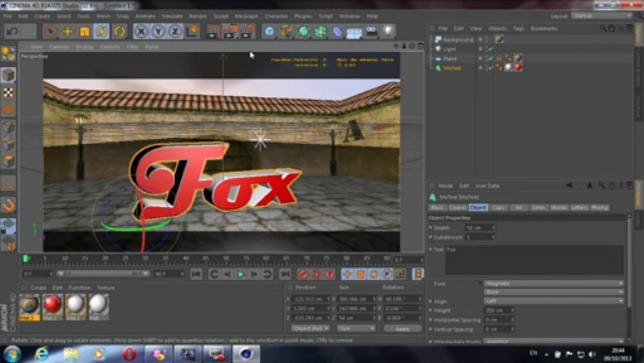
Task: Click the Height value field
Action: point(498,311)
